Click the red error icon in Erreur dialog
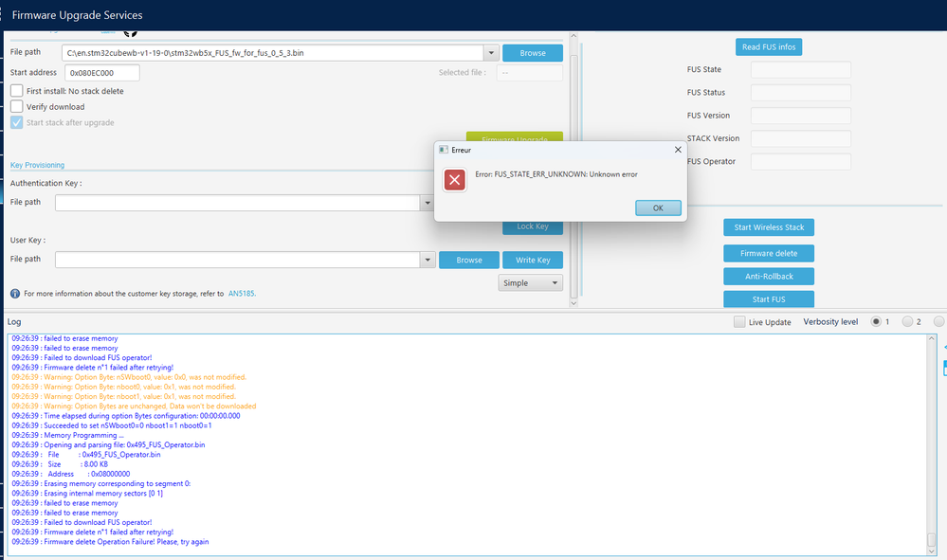The image size is (947, 560). [454, 180]
